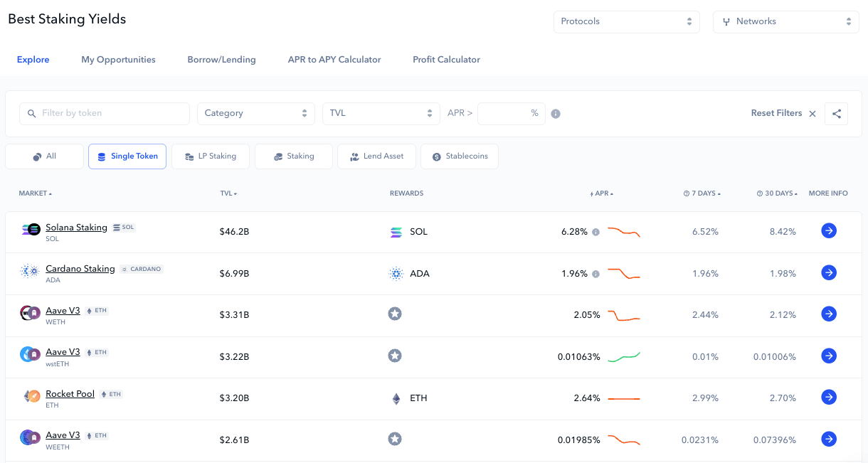Click the 0.0231% seven-day value
Image resolution: width=868 pixels, height=463 pixels.
699,440
